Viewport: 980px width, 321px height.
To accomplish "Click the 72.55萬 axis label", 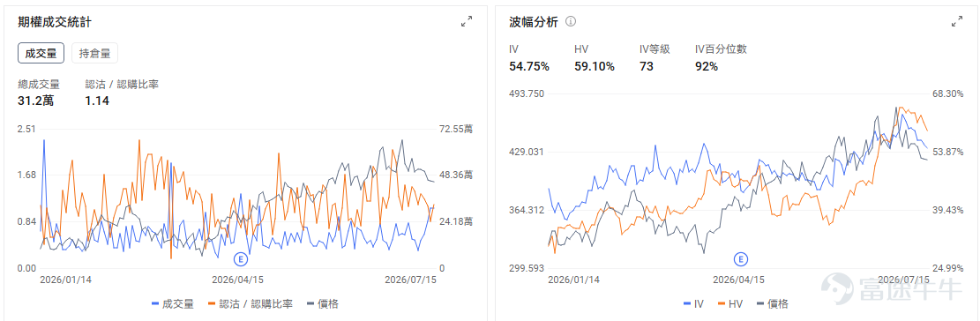I will point(456,129).
